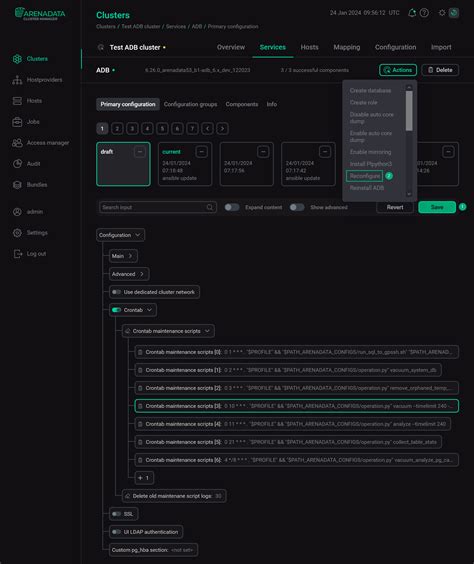The image size is (474, 564).
Task: Disable the Crontab switch
Action: [116, 310]
